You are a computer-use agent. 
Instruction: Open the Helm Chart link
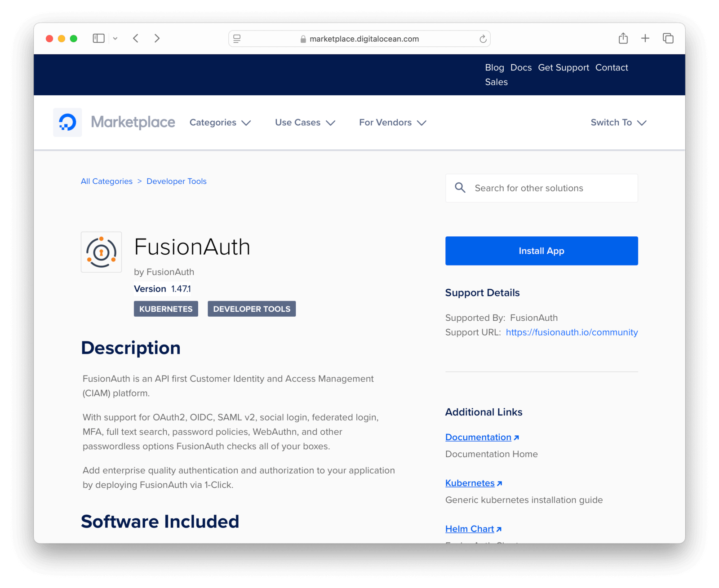click(470, 529)
